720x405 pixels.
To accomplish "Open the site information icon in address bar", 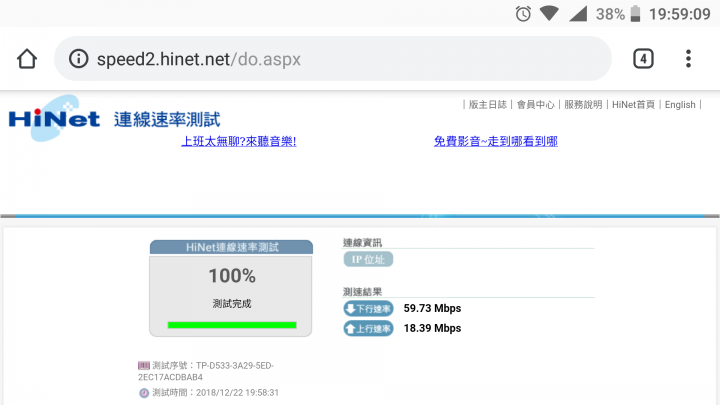I will pyautogui.click(x=79, y=59).
